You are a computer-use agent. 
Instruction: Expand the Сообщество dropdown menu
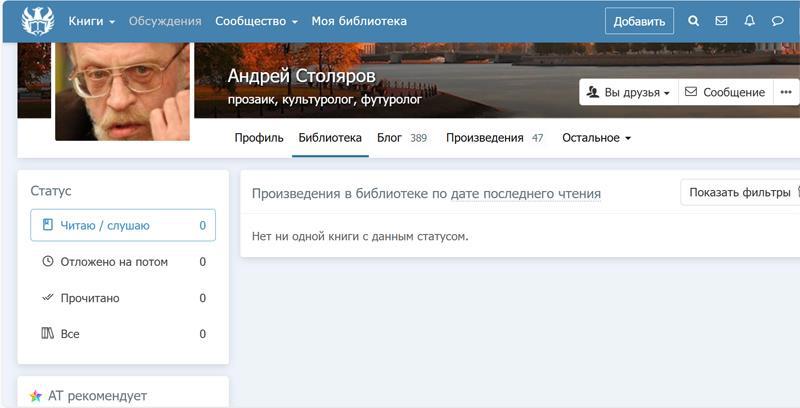pyautogui.click(x=256, y=21)
